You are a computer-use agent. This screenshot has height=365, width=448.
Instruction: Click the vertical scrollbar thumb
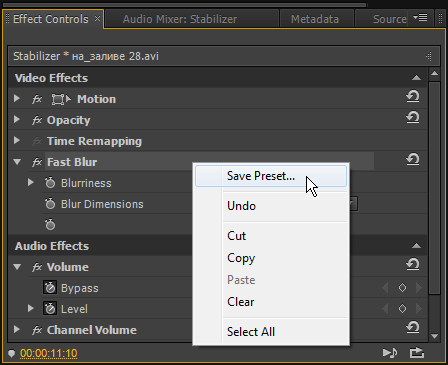(434, 187)
